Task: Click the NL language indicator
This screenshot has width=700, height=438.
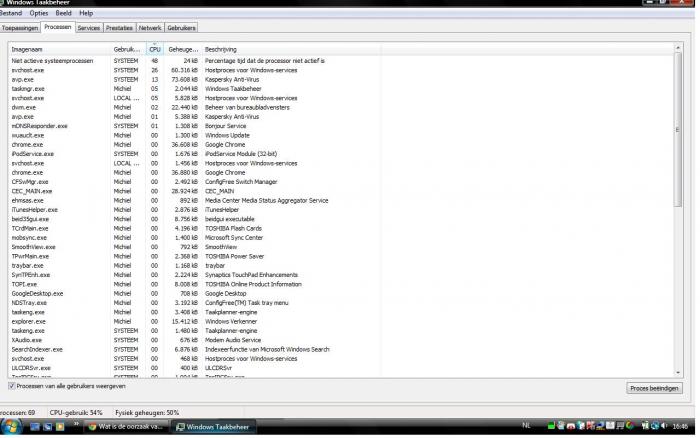Action: click(526, 425)
